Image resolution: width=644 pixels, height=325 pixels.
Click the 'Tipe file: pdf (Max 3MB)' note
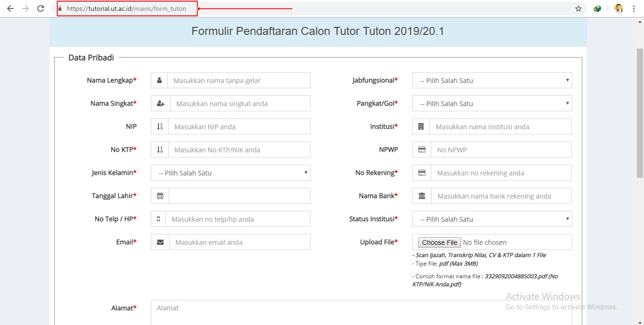(445, 264)
